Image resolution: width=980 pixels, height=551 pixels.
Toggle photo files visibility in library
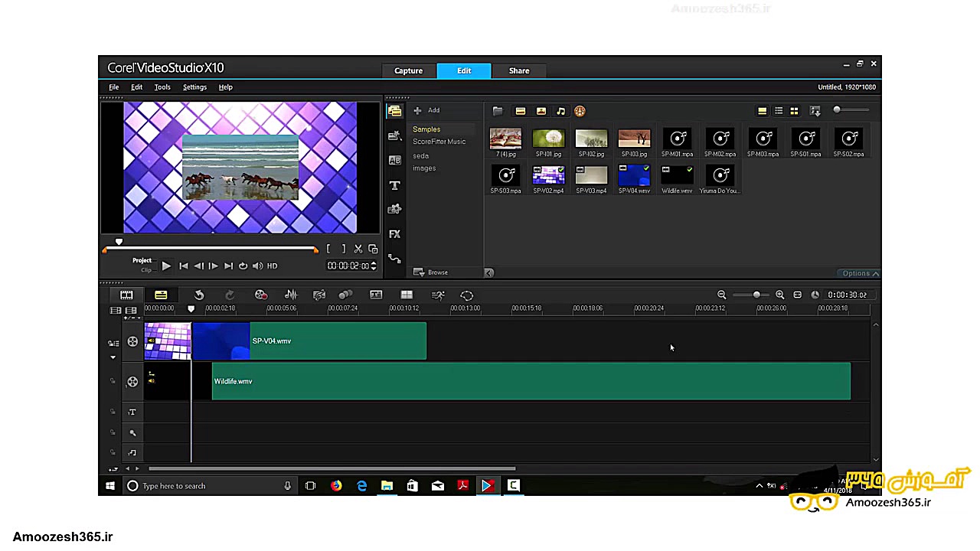coord(541,111)
